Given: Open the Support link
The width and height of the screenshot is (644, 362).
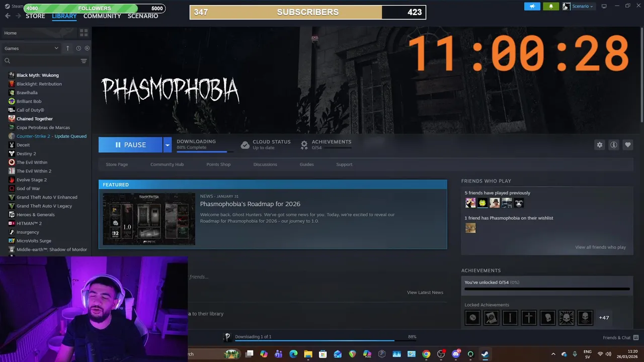Looking at the screenshot, I should [x=344, y=164].
